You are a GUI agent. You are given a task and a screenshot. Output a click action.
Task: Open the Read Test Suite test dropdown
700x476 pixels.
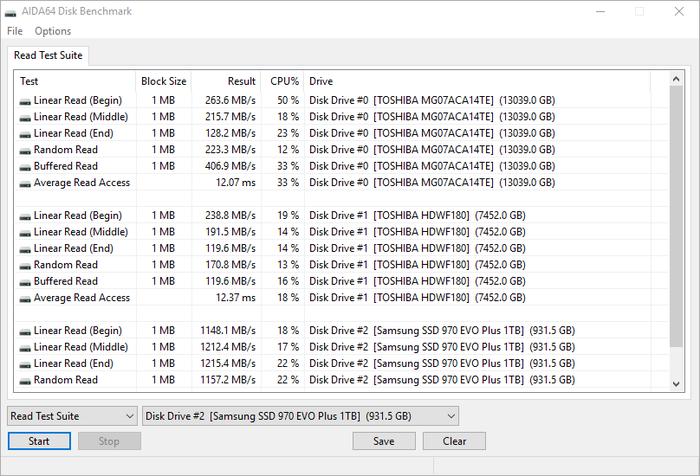click(72, 416)
